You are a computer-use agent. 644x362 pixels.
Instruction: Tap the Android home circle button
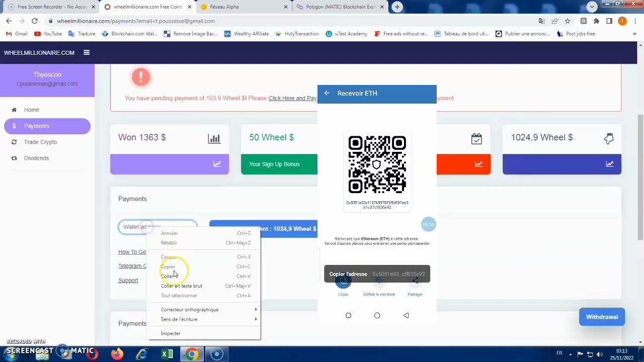[x=377, y=315]
